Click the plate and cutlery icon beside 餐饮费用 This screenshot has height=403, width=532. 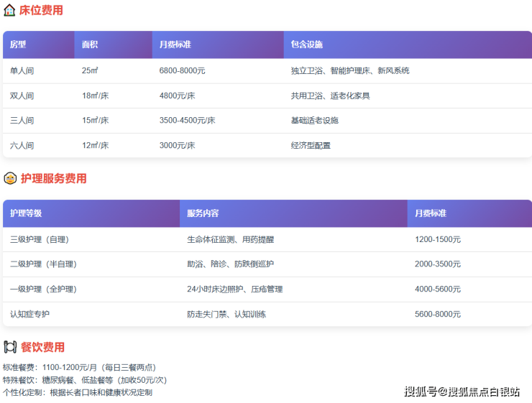coord(10,348)
